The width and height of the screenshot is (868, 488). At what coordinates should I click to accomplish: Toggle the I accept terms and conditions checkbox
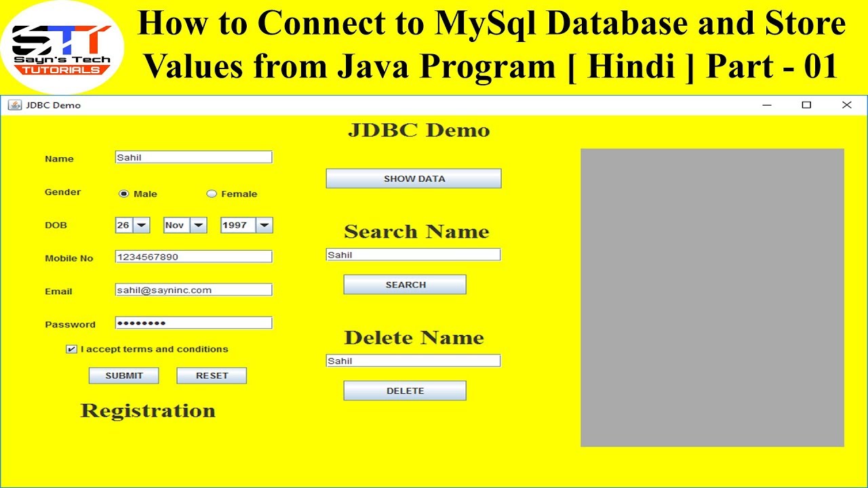pyautogui.click(x=71, y=349)
